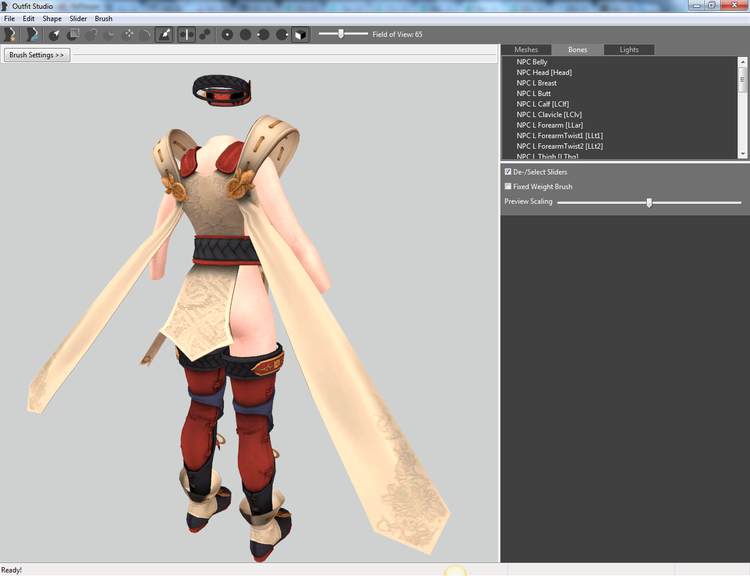
Task: Click bone list scrollbar up arrow
Action: 742,62
